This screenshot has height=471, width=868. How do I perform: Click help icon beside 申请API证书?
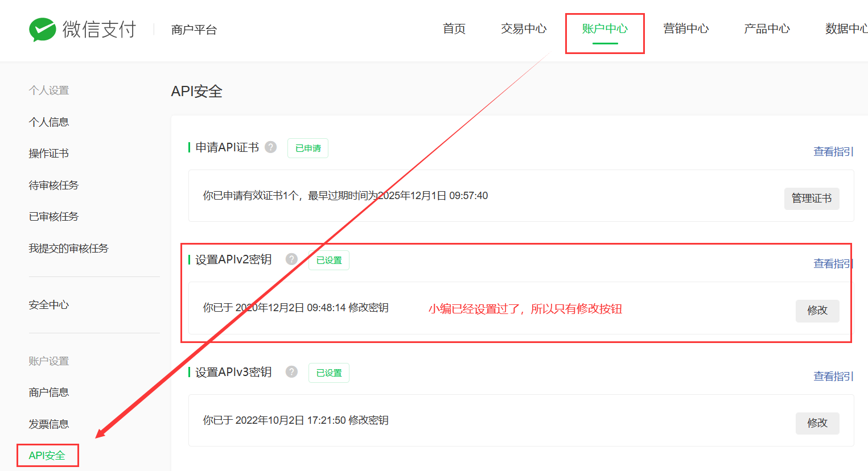point(271,147)
